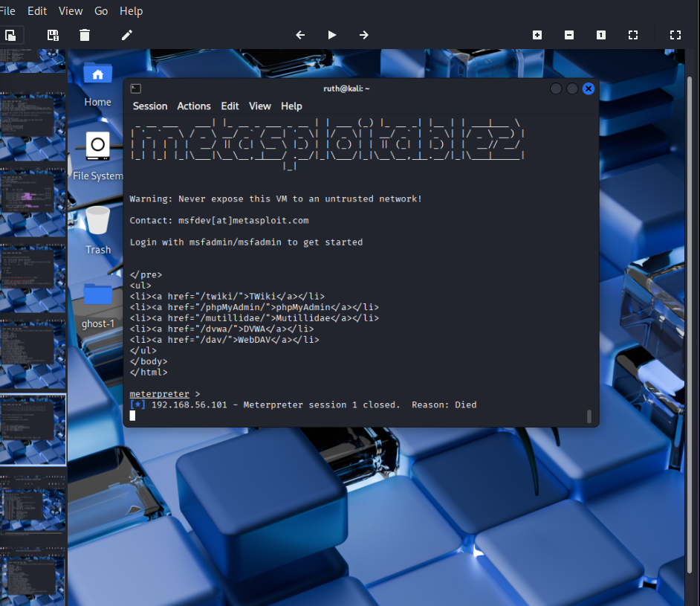Click the white cursor block in terminal
Image resolution: width=700 pixels, height=606 pixels.
point(132,416)
